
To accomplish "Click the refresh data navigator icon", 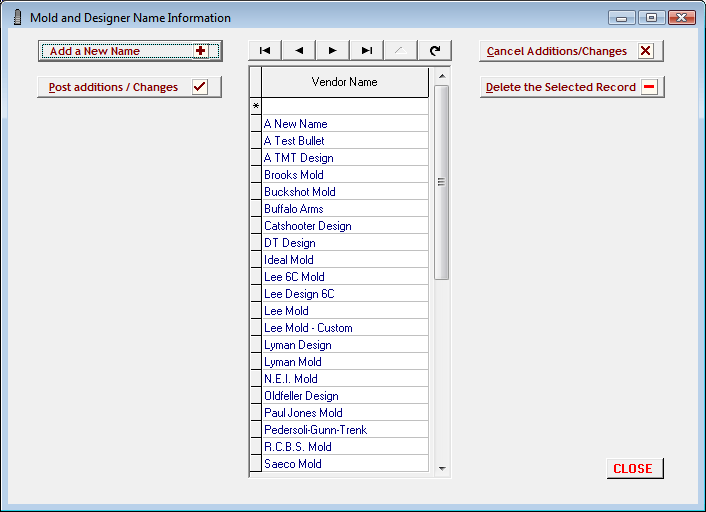I will coord(435,50).
